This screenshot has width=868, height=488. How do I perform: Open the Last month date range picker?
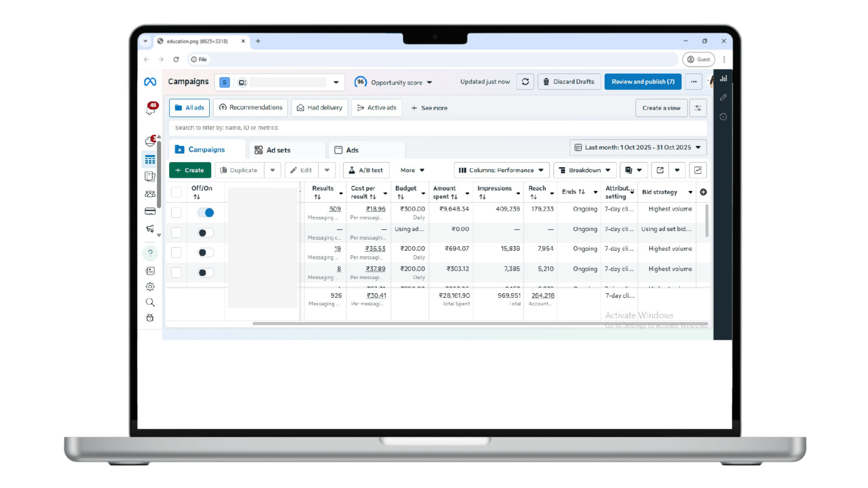click(x=637, y=147)
